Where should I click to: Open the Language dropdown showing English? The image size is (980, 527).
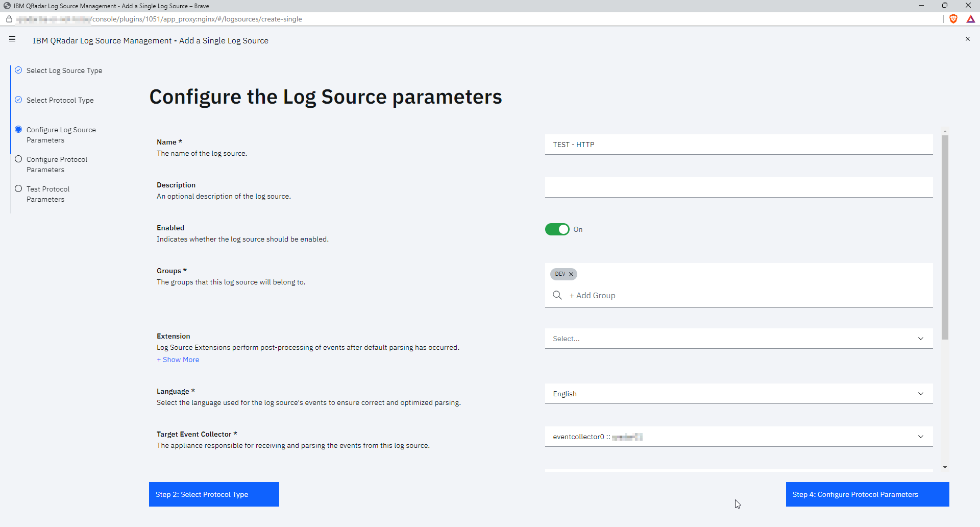point(739,394)
